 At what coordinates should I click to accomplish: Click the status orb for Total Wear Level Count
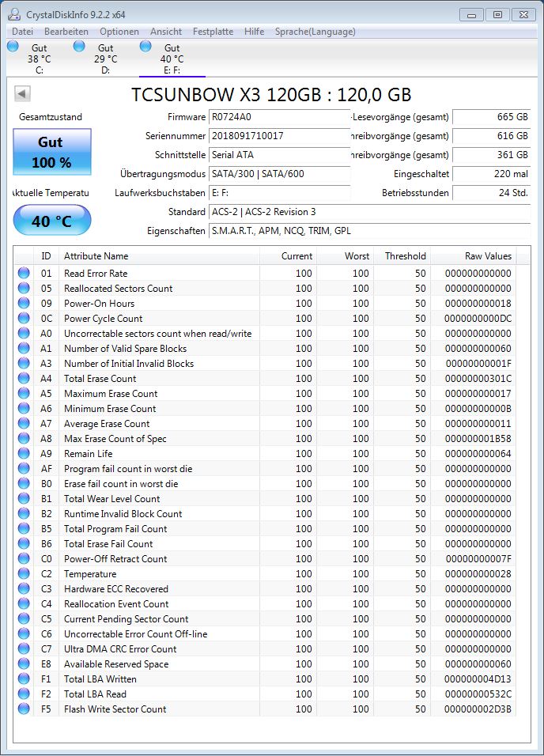pyautogui.click(x=24, y=498)
